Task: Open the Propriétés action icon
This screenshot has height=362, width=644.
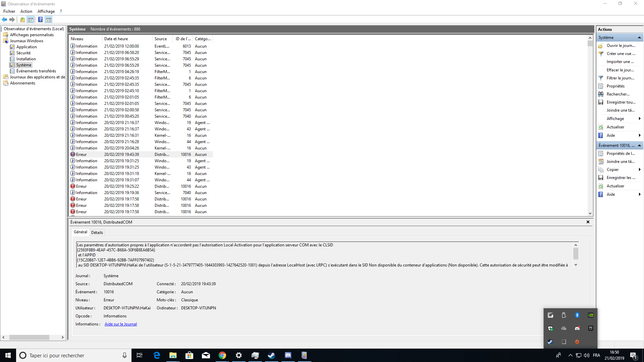Action: tap(601, 86)
